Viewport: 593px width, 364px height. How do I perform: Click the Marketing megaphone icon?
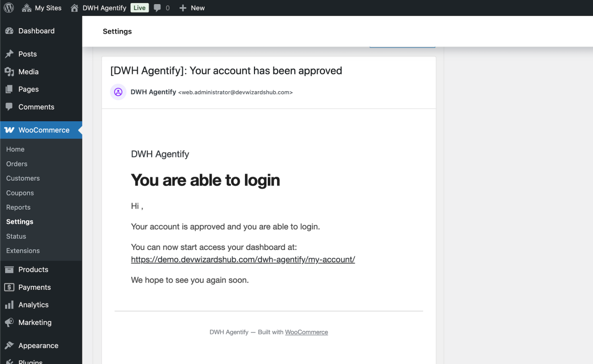[x=9, y=323]
